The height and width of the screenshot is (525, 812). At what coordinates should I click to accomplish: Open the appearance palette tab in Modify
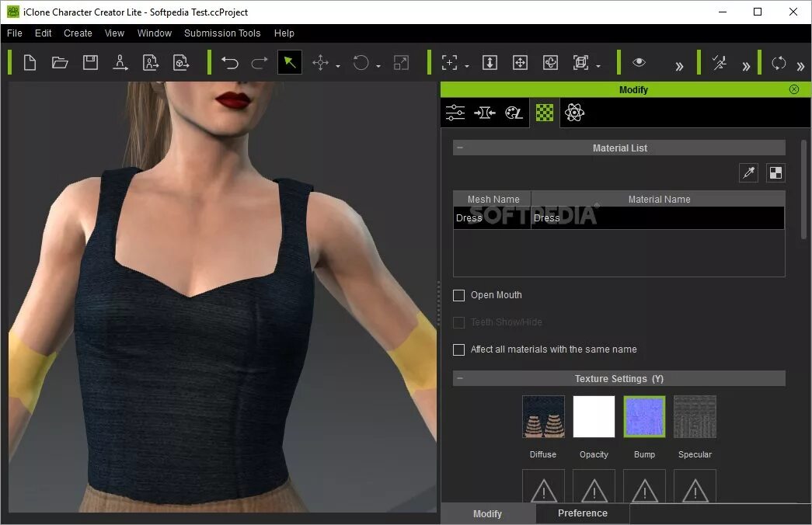(x=514, y=113)
